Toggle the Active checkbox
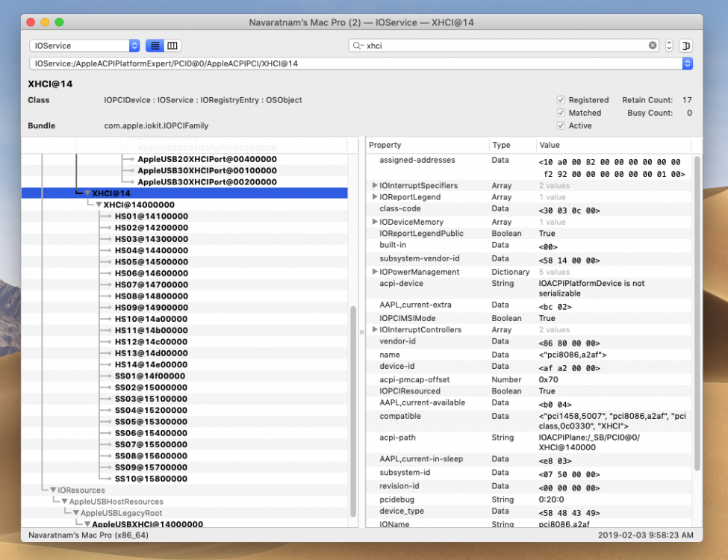Screen dimensions: 728x560 (561, 125)
